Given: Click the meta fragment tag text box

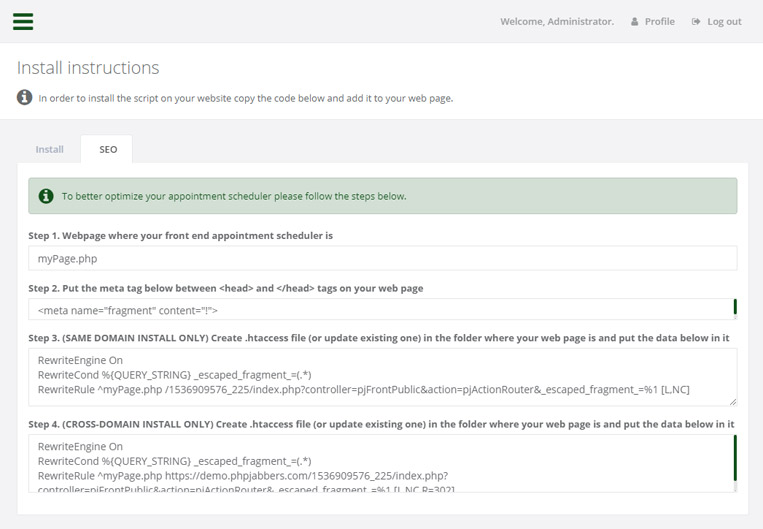Looking at the screenshot, I should pyautogui.click(x=381, y=310).
